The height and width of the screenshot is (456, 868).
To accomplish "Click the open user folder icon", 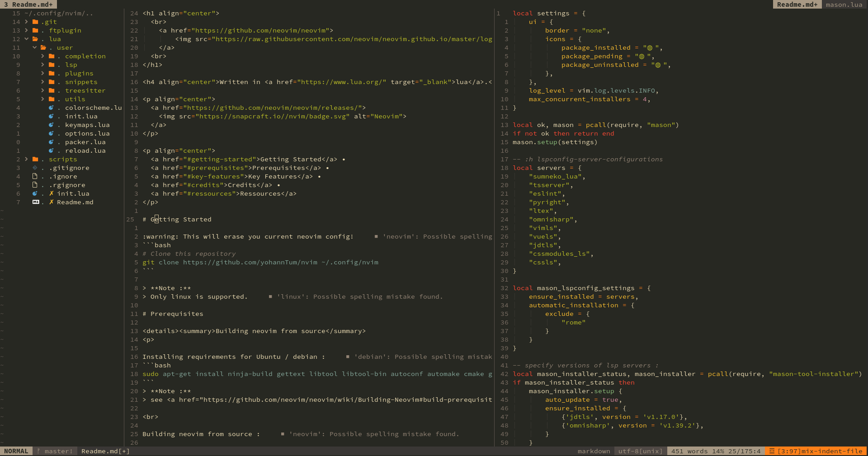I will 43,47.
